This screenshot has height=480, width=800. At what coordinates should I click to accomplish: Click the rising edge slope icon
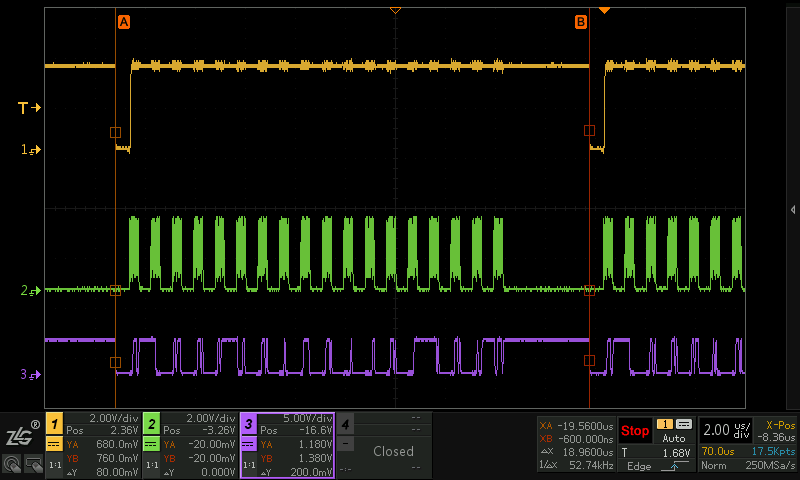tap(674, 466)
